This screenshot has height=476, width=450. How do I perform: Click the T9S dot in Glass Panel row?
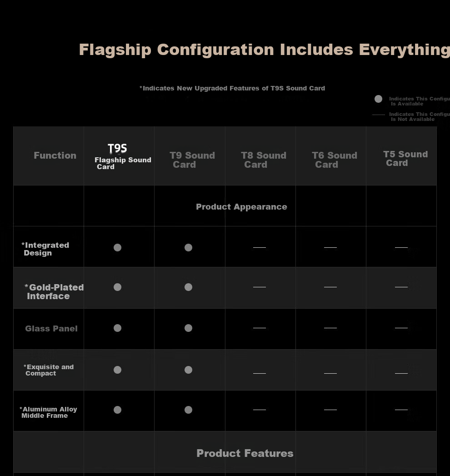point(117,328)
